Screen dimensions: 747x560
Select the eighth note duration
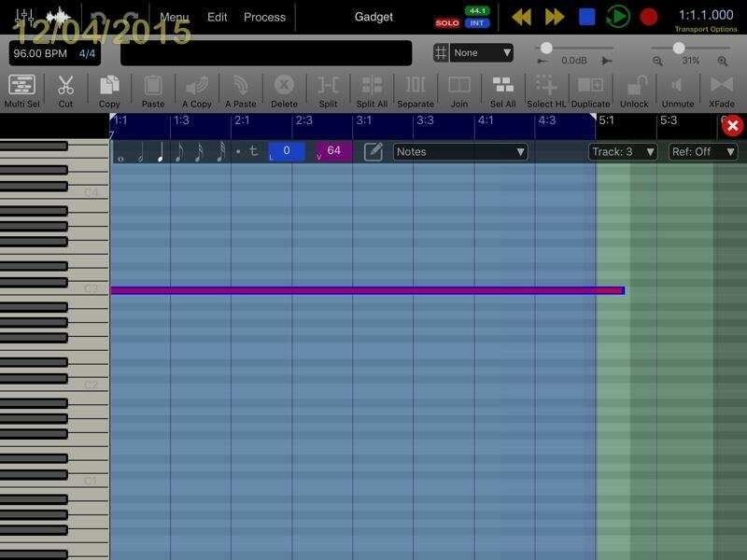[x=179, y=152]
